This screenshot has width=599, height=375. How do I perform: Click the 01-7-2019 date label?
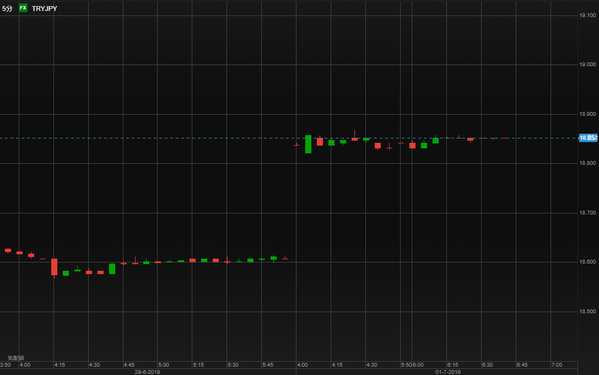pyautogui.click(x=448, y=372)
